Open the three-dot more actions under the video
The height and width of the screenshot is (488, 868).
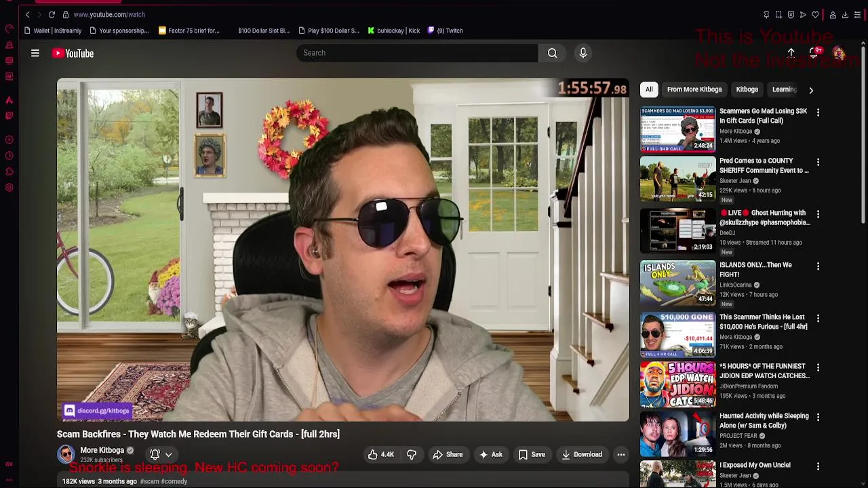click(620, 455)
